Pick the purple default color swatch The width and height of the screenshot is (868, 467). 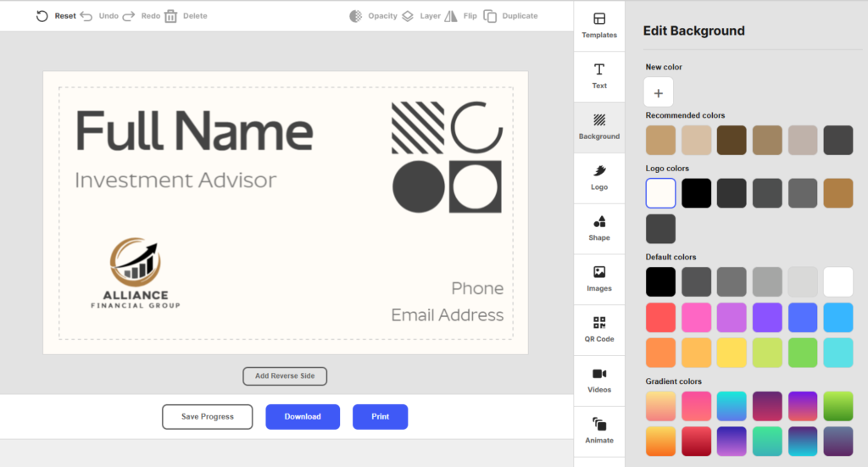coord(766,317)
